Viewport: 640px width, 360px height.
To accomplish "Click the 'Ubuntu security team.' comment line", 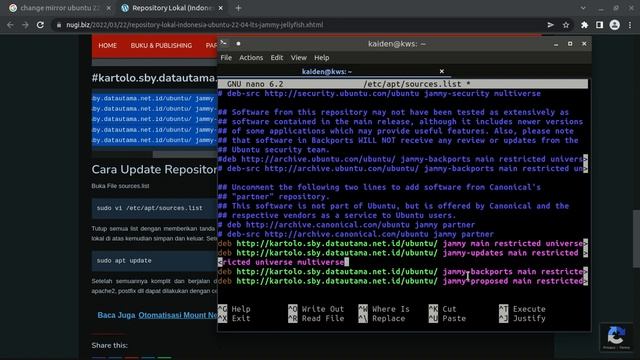I will tap(273, 150).
